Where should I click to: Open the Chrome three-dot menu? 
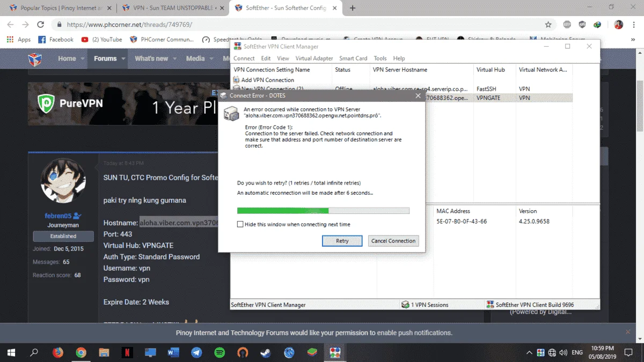point(634,25)
